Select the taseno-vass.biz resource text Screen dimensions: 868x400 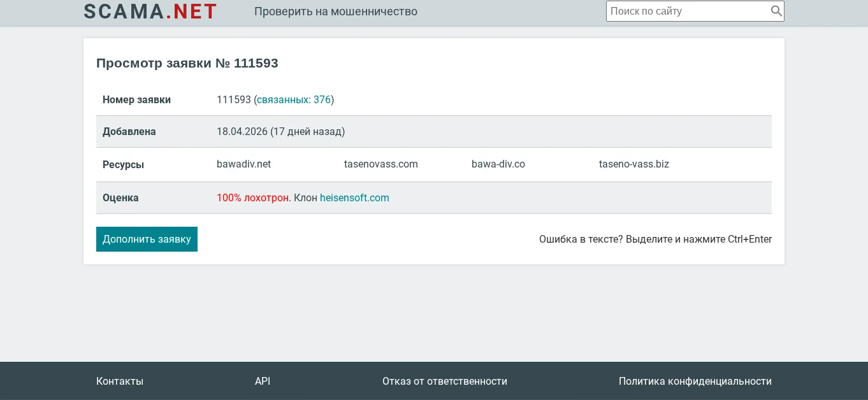tap(634, 164)
